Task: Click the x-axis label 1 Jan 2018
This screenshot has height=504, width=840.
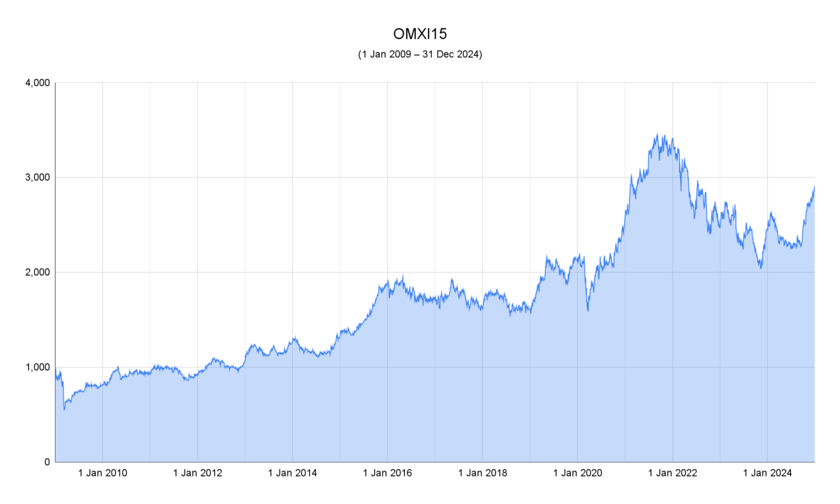Action: 482,472
